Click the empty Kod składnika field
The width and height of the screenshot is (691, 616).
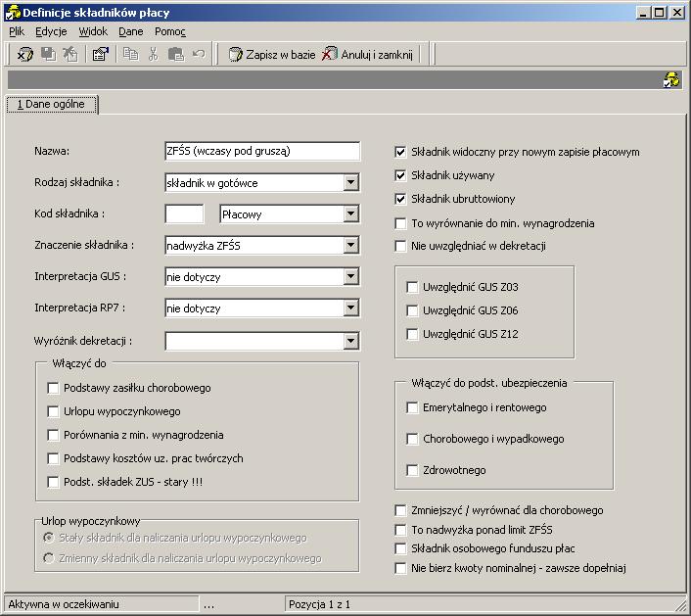(x=184, y=213)
